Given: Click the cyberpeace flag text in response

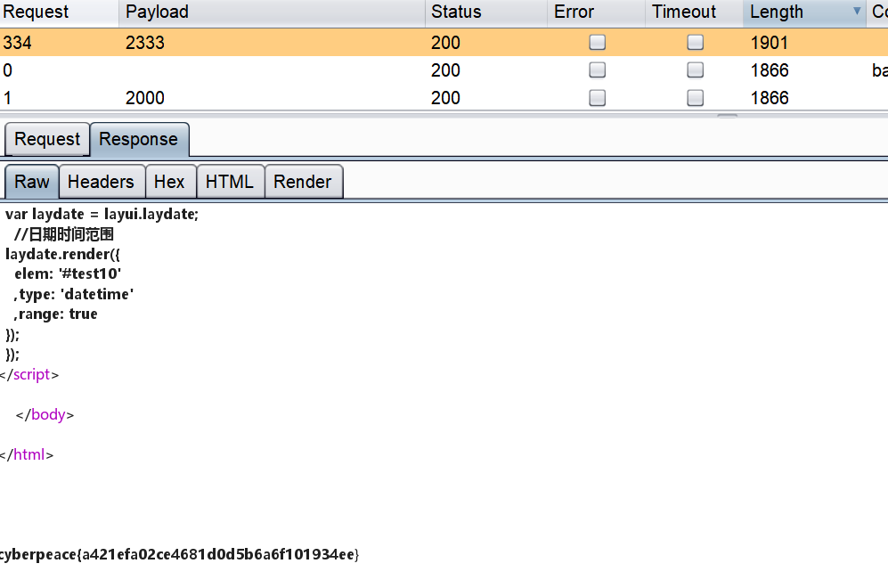Looking at the screenshot, I should click(x=180, y=554).
